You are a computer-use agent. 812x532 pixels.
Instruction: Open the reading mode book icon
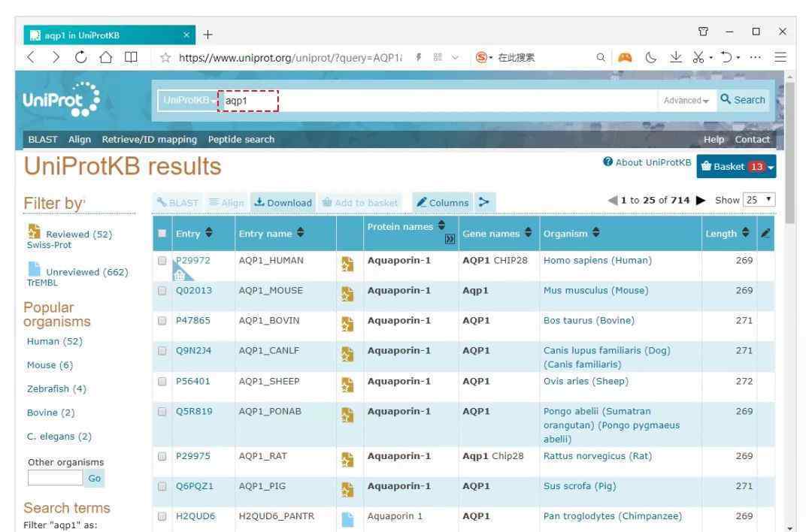tap(131, 57)
